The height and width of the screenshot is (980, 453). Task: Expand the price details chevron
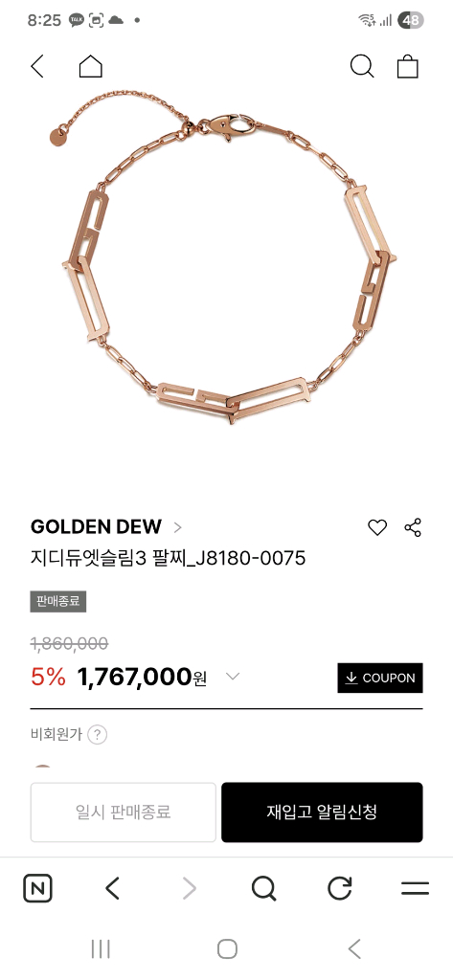coord(232,677)
